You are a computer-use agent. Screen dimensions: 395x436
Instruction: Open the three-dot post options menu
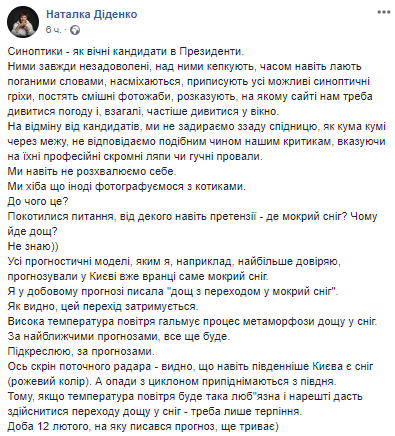click(x=384, y=12)
